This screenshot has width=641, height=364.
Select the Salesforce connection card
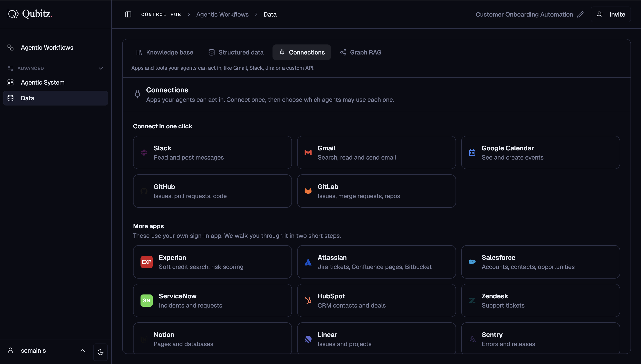pos(540,262)
